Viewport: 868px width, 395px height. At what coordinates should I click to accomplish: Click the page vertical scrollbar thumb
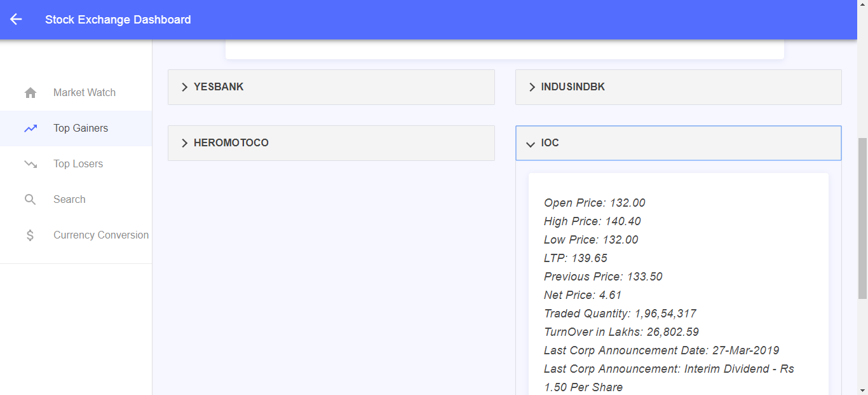click(862, 218)
